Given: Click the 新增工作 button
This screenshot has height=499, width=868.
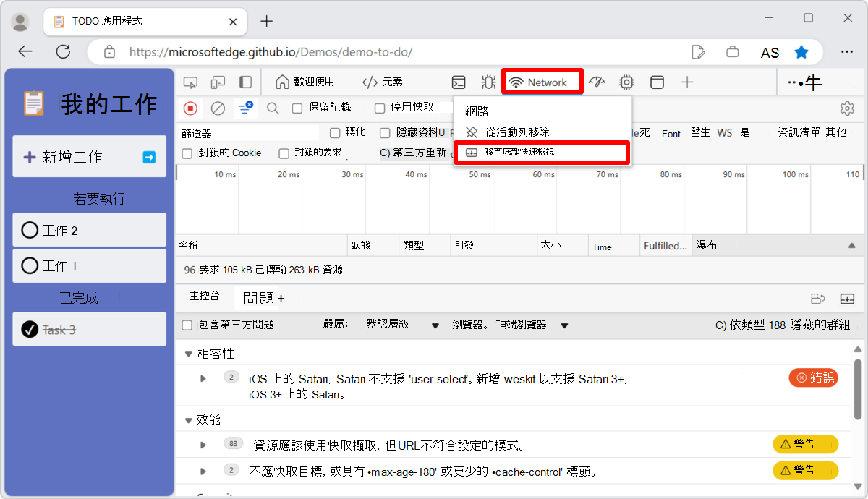Looking at the screenshot, I should coord(89,156).
